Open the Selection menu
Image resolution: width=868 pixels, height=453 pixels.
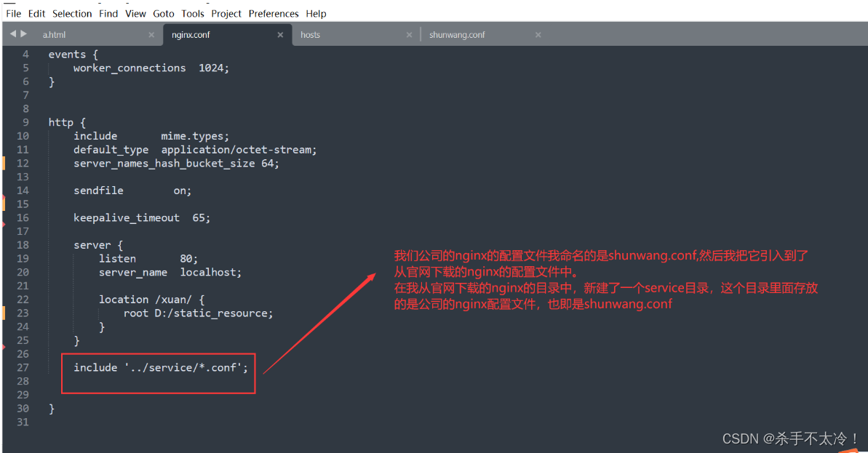click(x=72, y=13)
